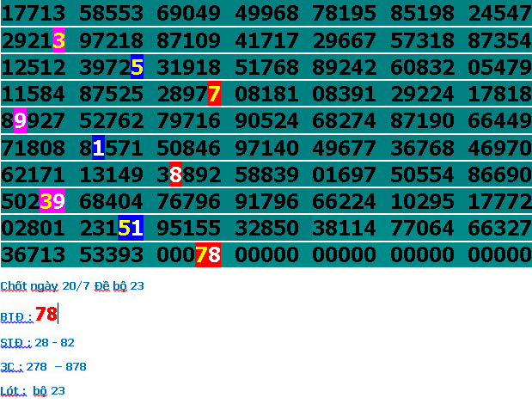Click the red highlighted 78 in 00078

coord(208,255)
